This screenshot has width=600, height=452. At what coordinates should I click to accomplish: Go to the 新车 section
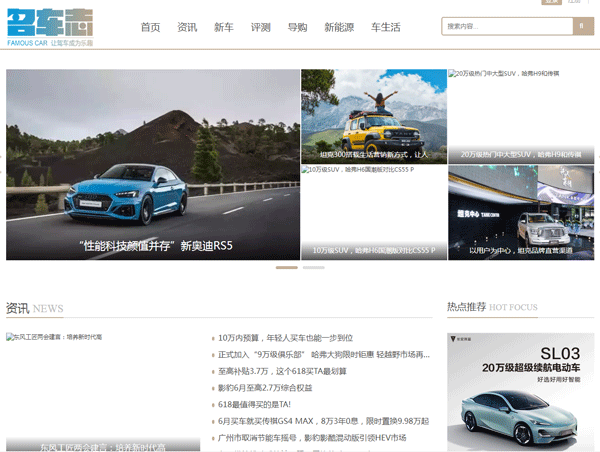click(x=224, y=27)
